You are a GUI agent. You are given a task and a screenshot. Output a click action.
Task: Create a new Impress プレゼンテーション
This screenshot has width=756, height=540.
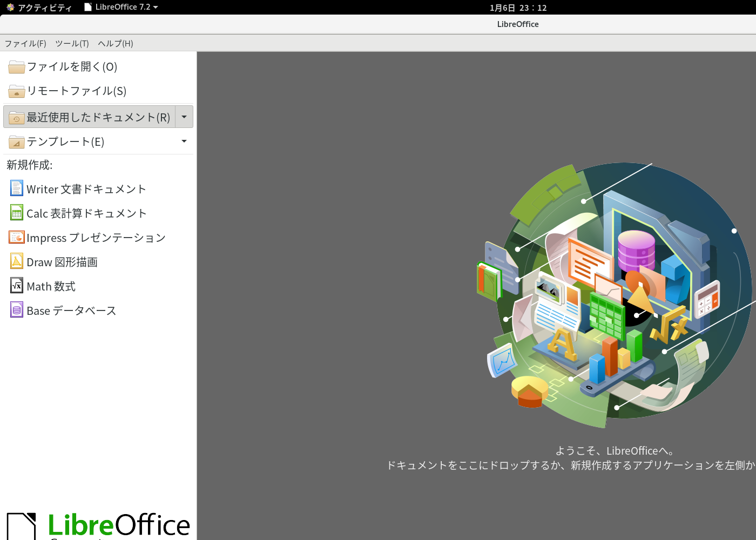[96, 238]
